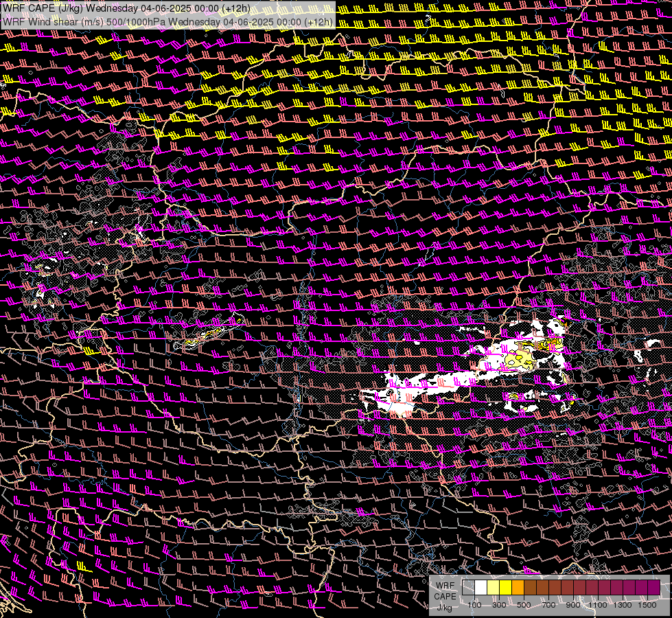Click the WRF Wind shear title line
672x618 pixels.
tap(167, 21)
